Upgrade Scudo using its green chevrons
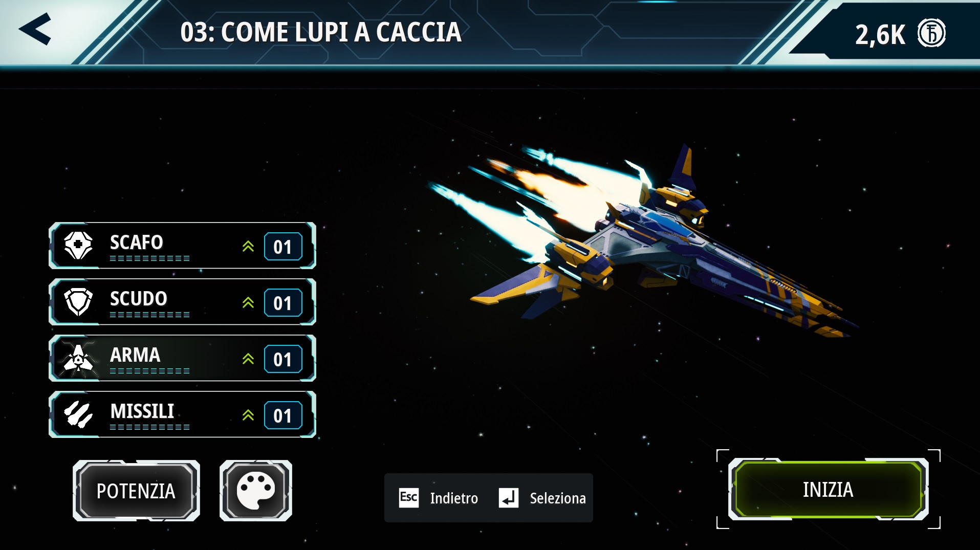The image size is (980, 550). pos(248,302)
